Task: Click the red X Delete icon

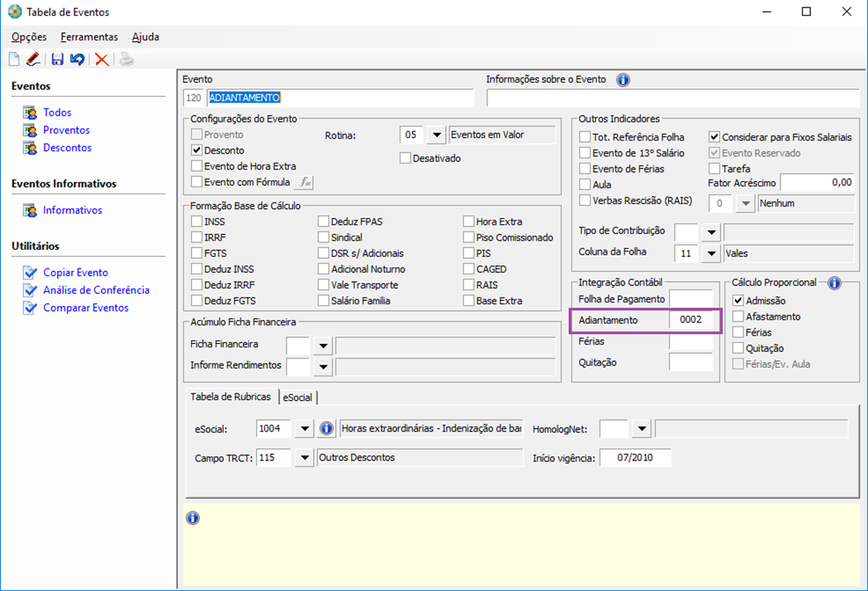Action: 102,59
